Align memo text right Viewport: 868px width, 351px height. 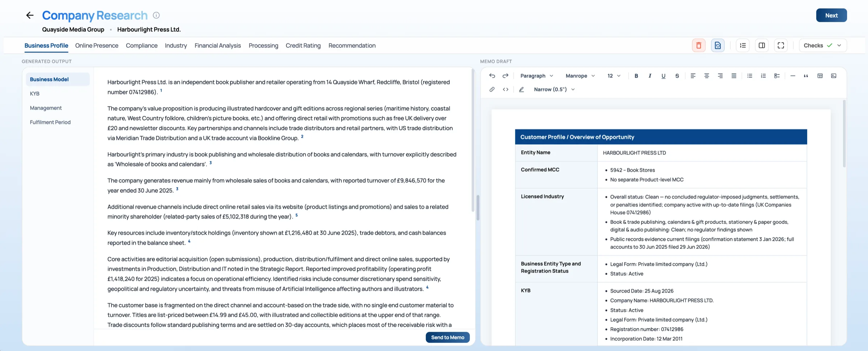point(720,76)
